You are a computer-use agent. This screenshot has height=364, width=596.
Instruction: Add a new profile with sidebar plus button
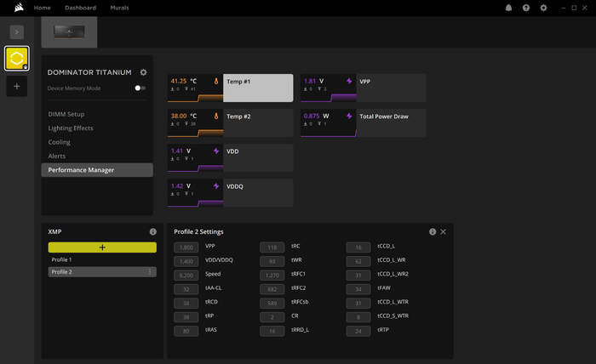tap(17, 86)
